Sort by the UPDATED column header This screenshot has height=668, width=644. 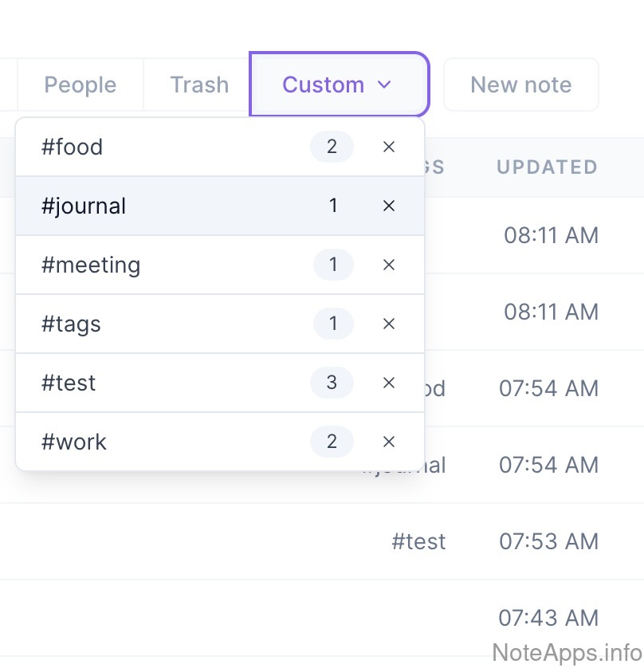(547, 167)
